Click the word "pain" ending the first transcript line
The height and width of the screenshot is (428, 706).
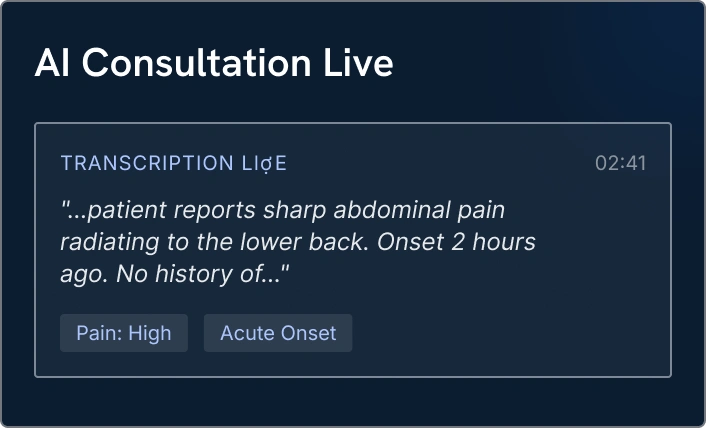tap(481, 211)
